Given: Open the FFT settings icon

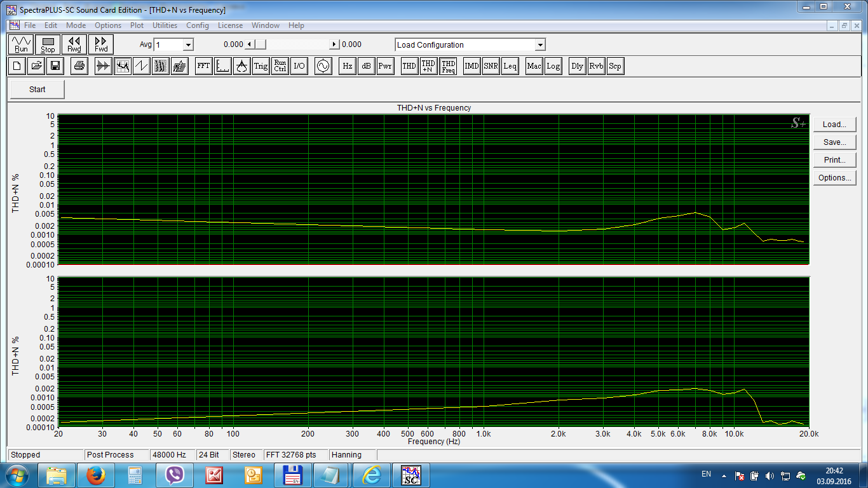Looking at the screenshot, I should pos(203,66).
